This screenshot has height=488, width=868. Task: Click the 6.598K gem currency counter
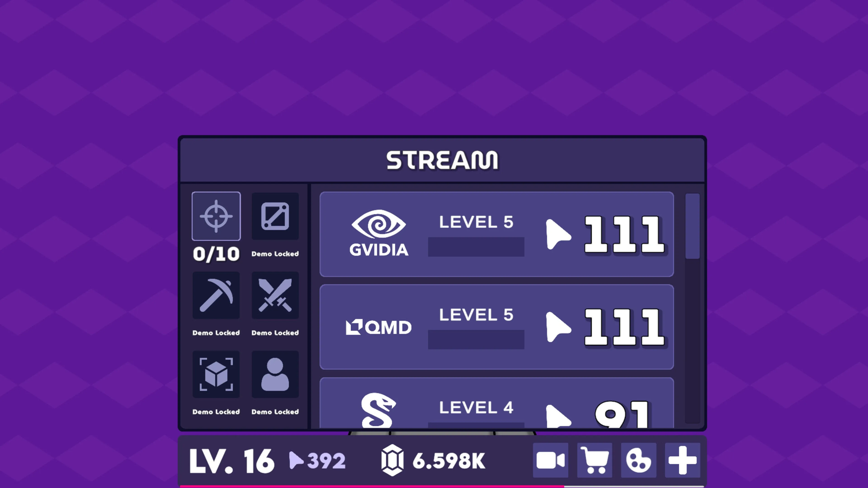pyautogui.click(x=433, y=460)
